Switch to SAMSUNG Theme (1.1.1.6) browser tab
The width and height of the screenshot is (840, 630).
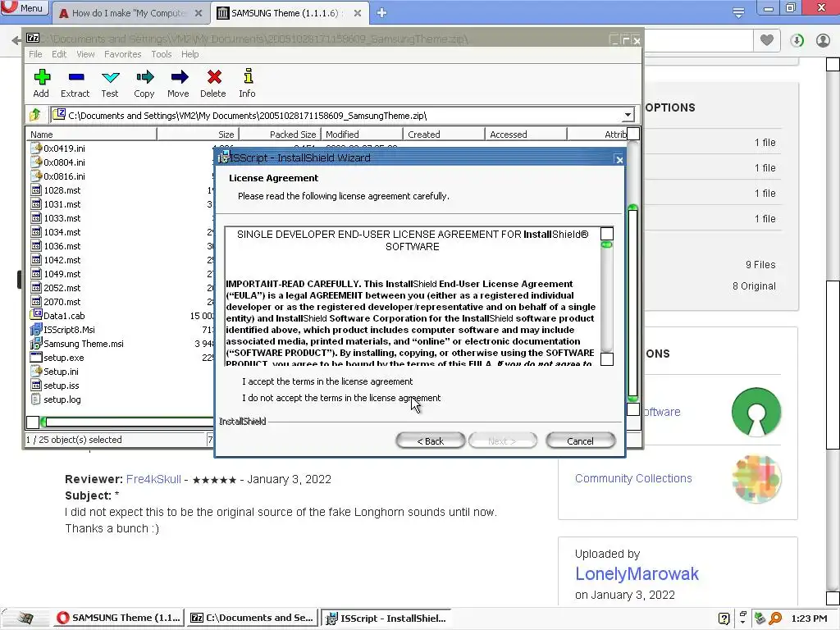(290, 13)
